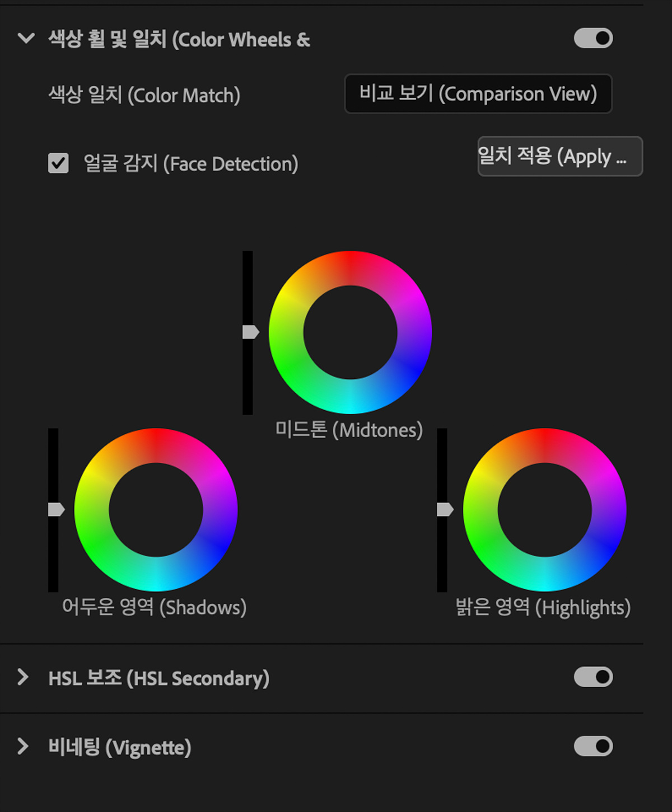Open Comparison View

coord(478,94)
